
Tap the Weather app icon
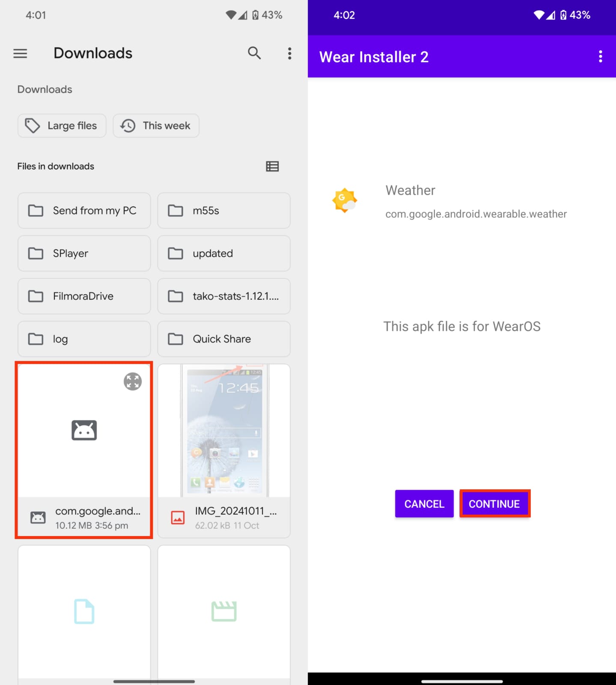pos(345,200)
